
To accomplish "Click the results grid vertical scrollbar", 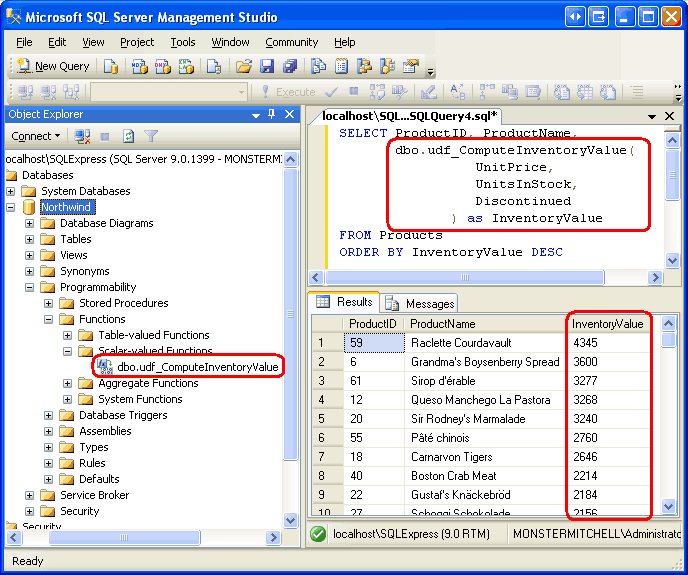I will [669, 420].
